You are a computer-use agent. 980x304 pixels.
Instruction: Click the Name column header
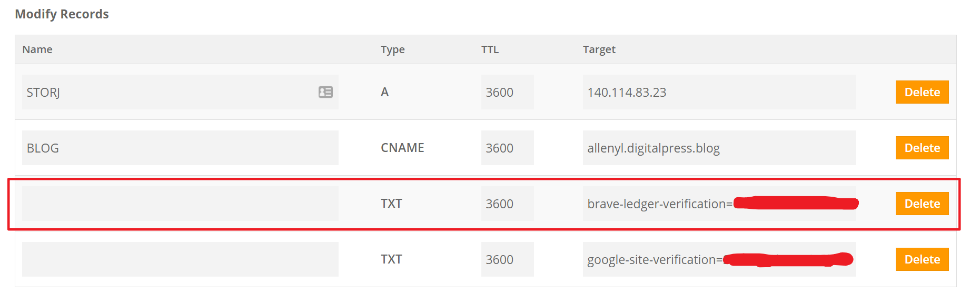point(37,49)
